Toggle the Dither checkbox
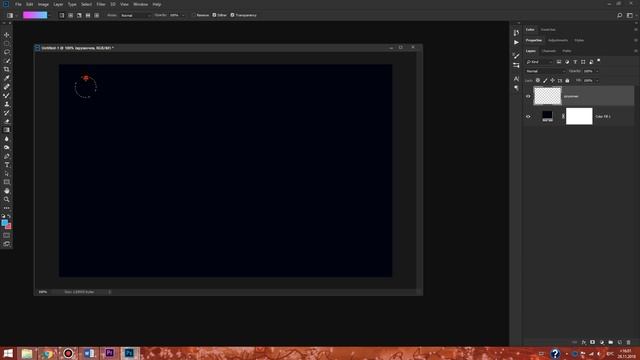This screenshot has height=360, width=640. point(214,15)
